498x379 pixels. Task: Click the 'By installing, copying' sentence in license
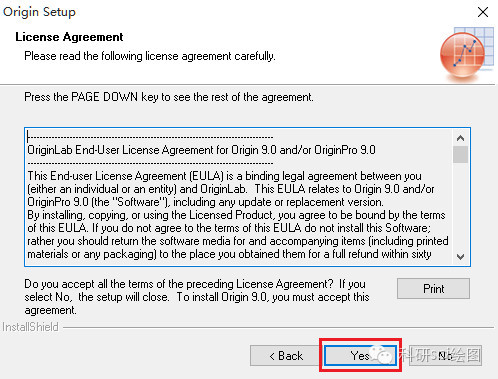tap(236, 215)
